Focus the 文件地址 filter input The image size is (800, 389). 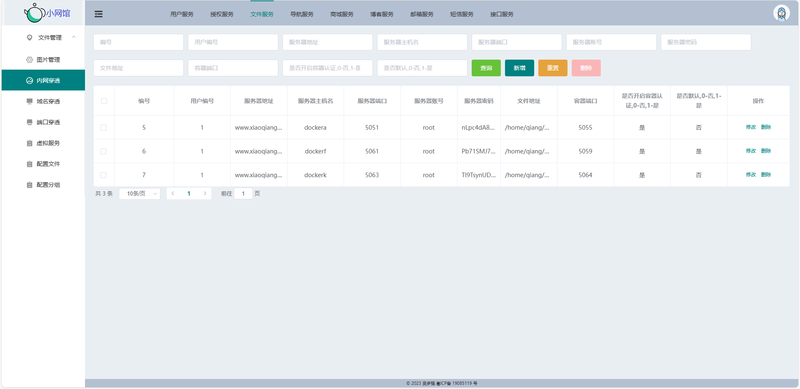[x=138, y=68]
